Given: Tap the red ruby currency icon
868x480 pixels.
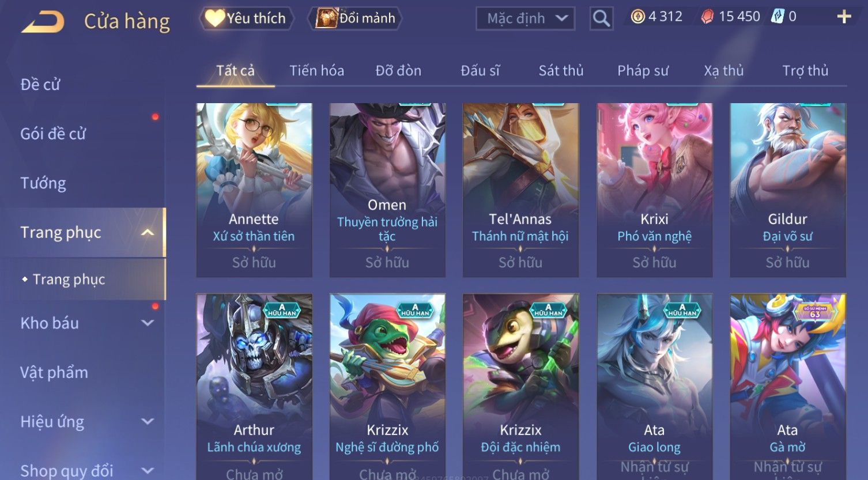Looking at the screenshot, I should [x=707, y=17].
